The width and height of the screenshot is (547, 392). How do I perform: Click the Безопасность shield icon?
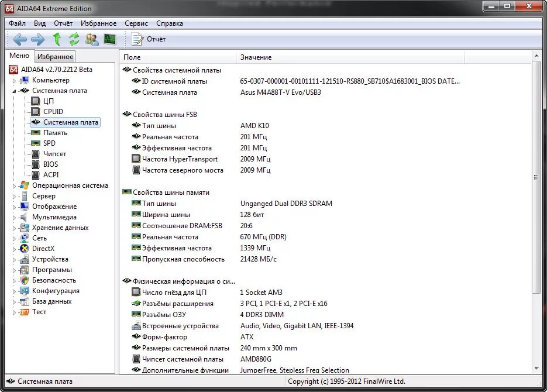click(x=25, y=280)
